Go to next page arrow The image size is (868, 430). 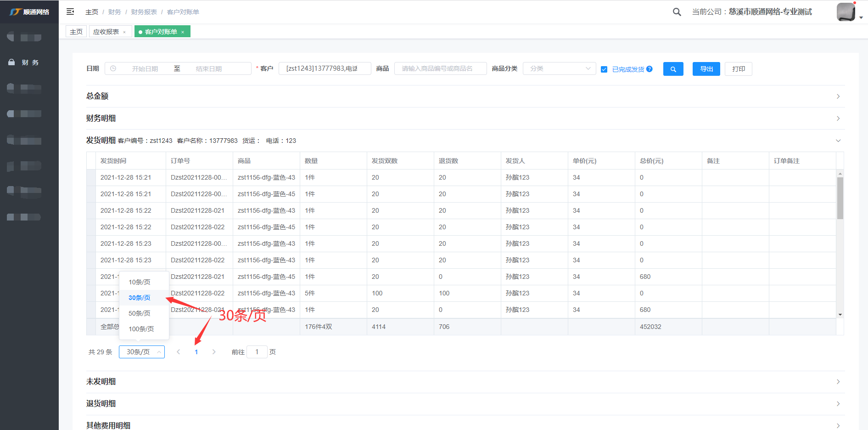(x=214, y=352)
